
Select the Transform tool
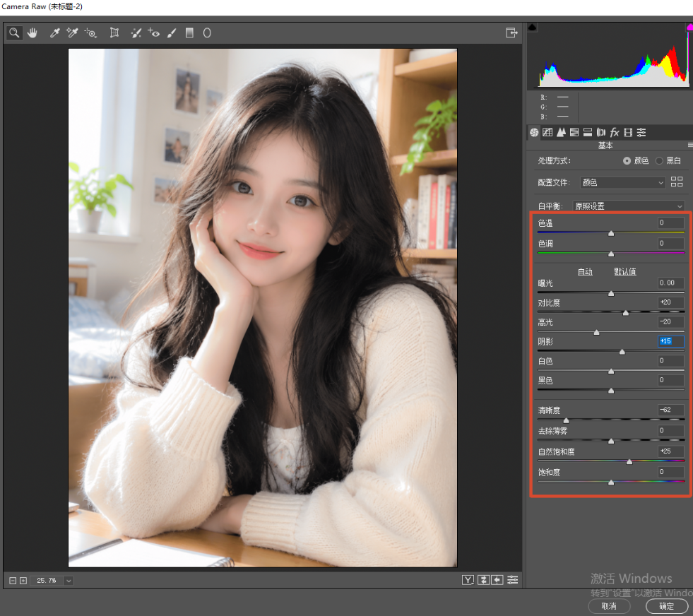pyautogui.click(x=114, y=32)
